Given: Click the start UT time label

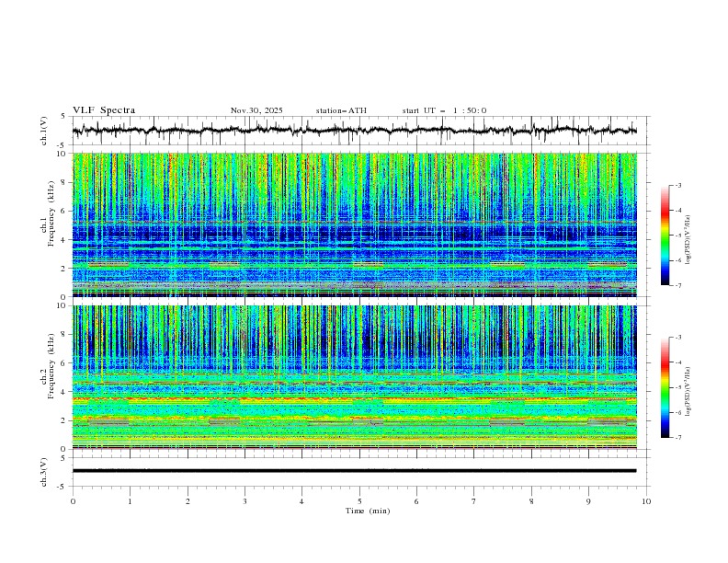Looking at the screenshot, I should click(444, 110).
